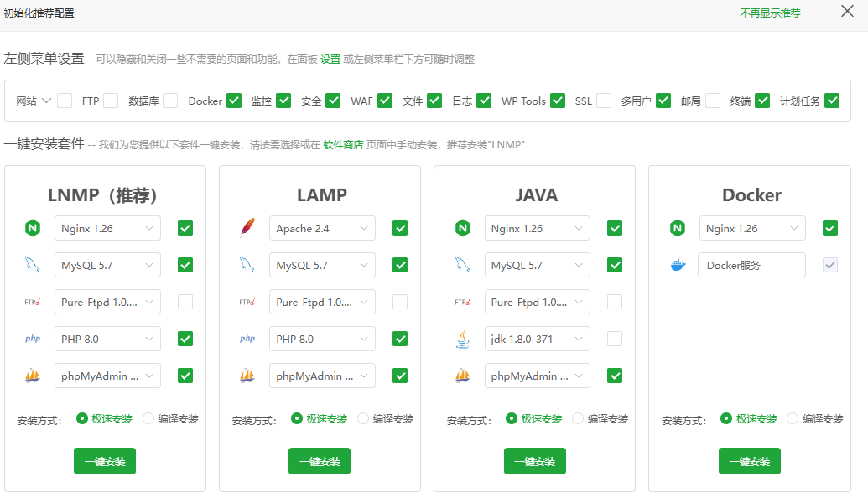Click the Docker whale icon
The width and height of the screenshot is (868, 503).
coord(678,265)
